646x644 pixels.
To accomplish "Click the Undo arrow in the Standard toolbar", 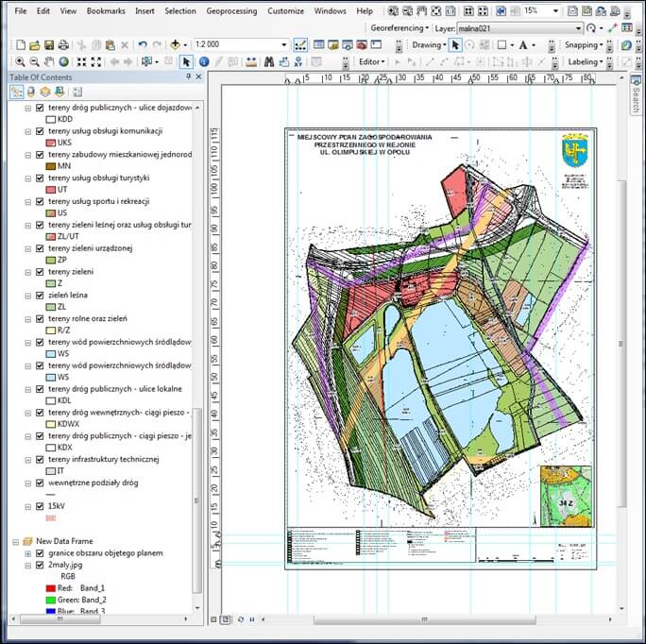I will [143, 45].
